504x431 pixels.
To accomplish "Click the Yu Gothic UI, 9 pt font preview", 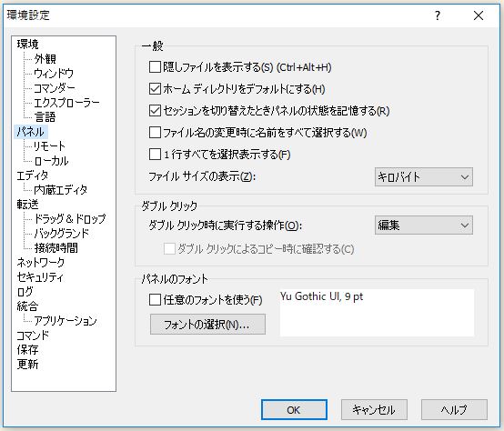I will point(377,313).
